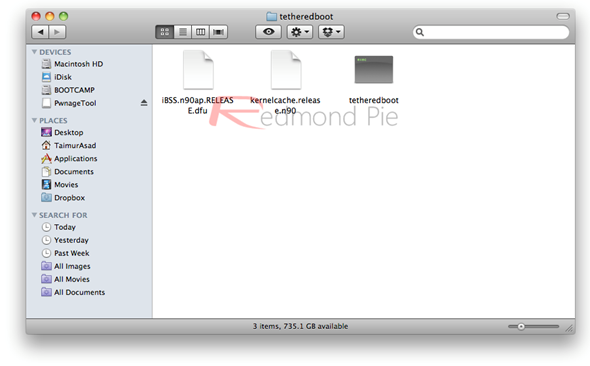Open Documents folder icon in sidebar
This screenshot has width=590, height=366.
[x=46, y=172]
